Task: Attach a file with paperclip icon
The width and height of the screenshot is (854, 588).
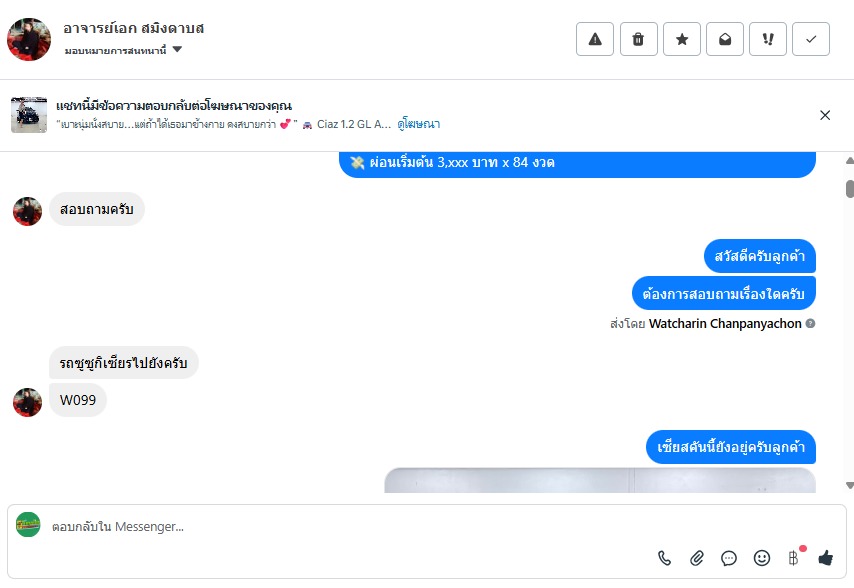Action: click(697, 558)
